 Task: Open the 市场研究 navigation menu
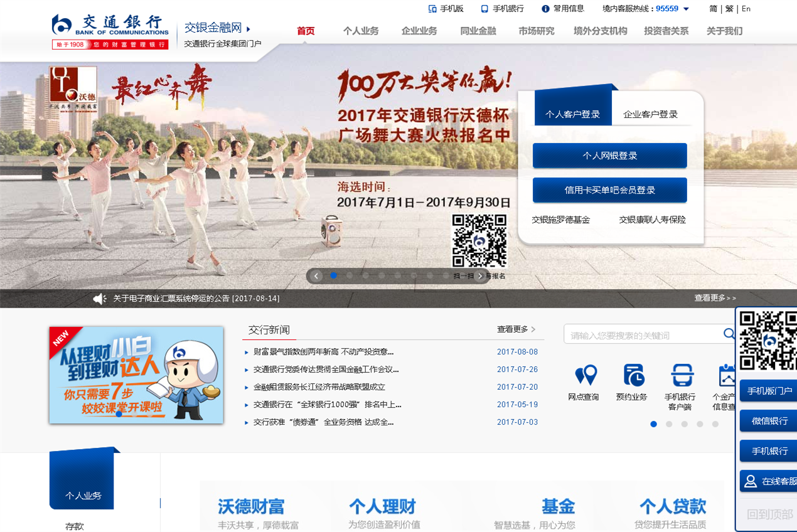537,31
